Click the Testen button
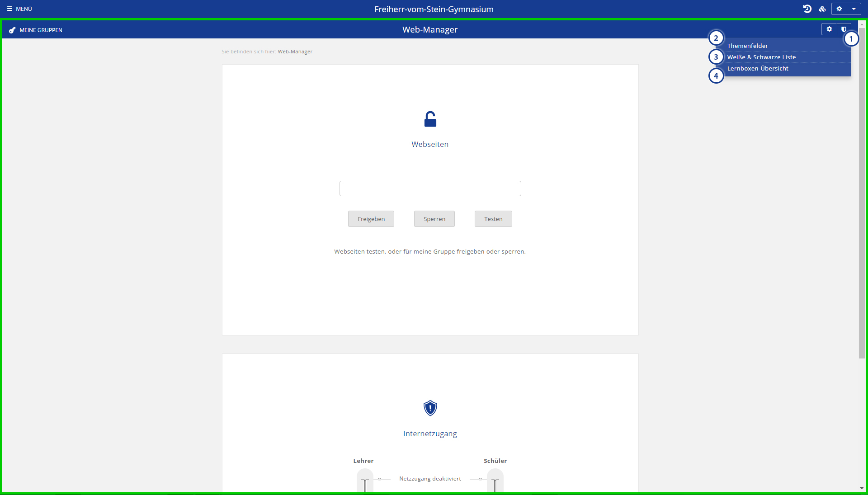868x495 pixels. click(493, 219)
